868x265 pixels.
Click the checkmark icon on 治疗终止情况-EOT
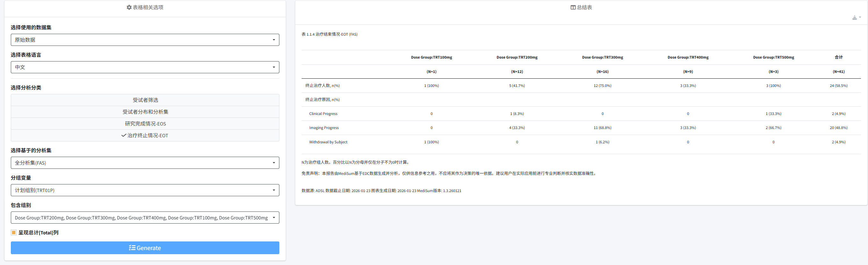[x=124, y=135]
